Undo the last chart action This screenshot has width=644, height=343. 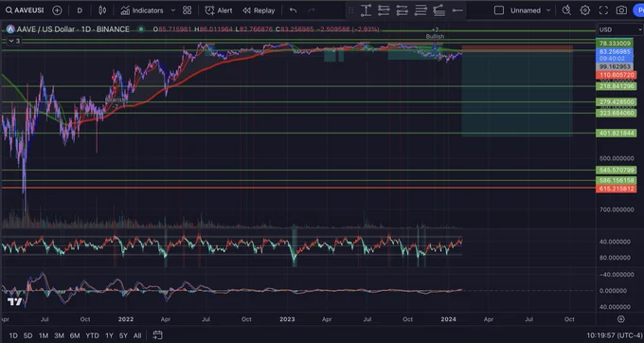pos(294,10)
